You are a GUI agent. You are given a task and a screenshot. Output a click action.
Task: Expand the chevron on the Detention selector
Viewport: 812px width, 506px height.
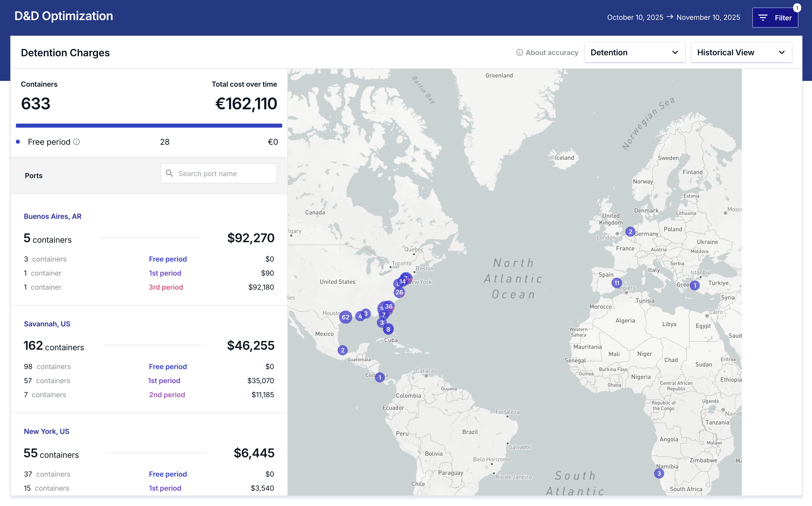[675, 53]
